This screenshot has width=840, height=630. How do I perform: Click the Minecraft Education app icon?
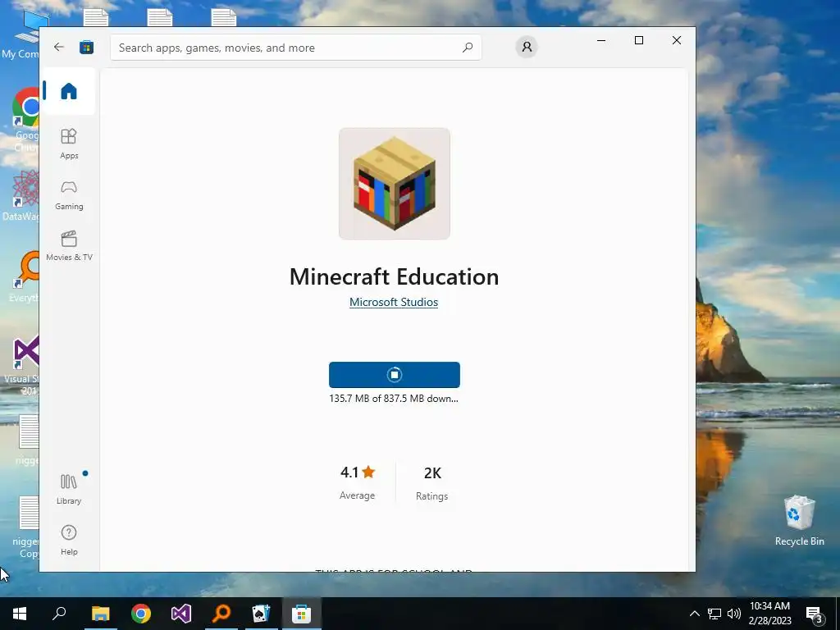[x=395, y=183]
